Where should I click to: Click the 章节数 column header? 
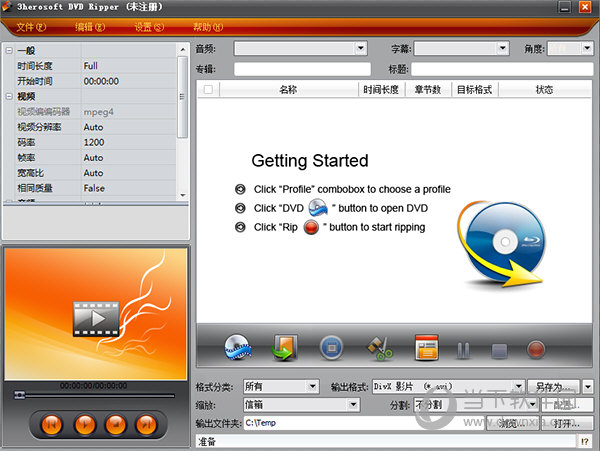click(428, 90)
